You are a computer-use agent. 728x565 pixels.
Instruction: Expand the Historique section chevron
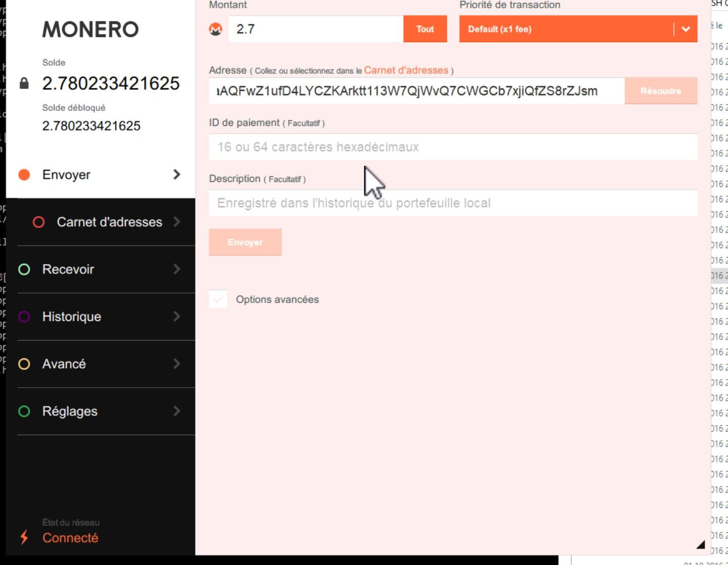pos(176,316)
